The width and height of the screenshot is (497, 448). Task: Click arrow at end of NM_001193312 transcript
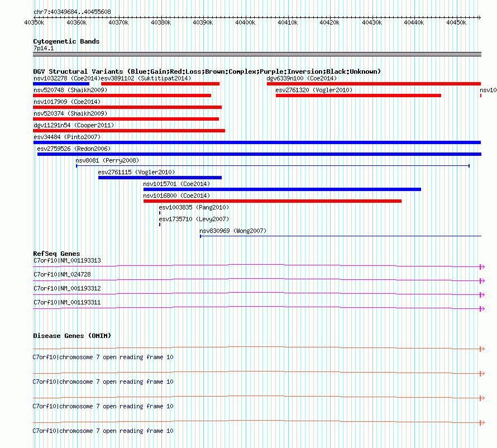pos(482,295)
